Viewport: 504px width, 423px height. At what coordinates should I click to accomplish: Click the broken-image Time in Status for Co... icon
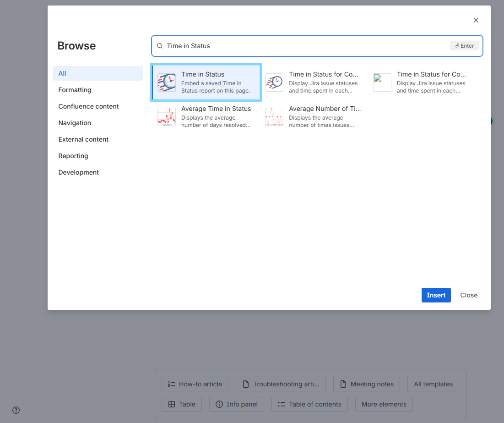click(382, 82)
